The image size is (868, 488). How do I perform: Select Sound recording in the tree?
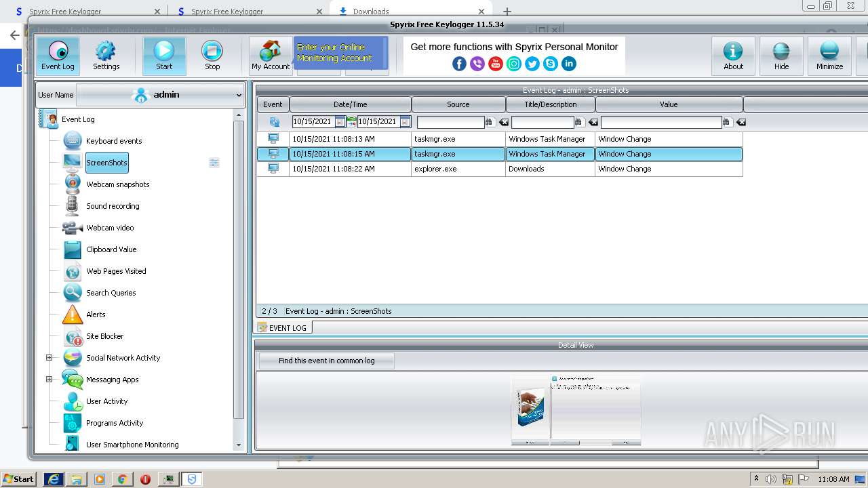113,206
